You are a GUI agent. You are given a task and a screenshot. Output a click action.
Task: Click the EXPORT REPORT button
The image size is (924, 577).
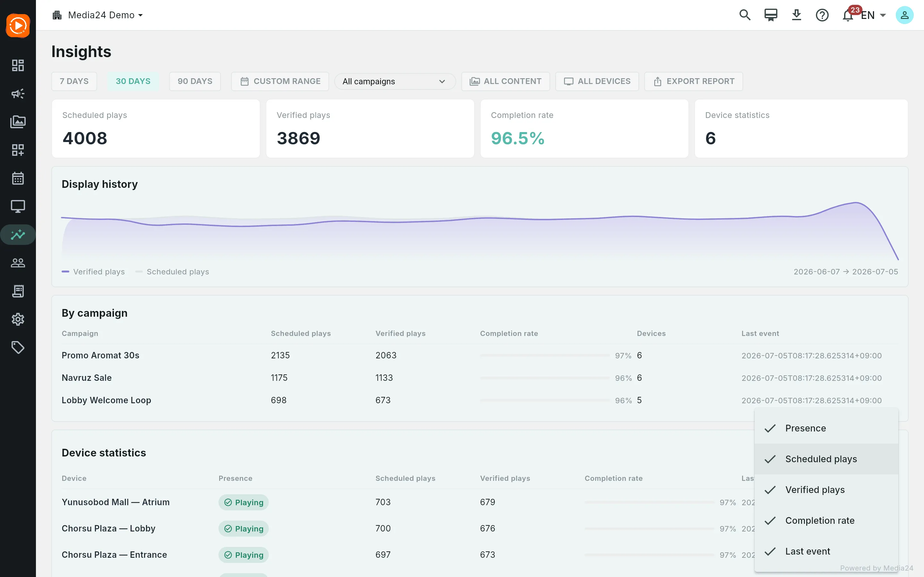tap(693, 81)
